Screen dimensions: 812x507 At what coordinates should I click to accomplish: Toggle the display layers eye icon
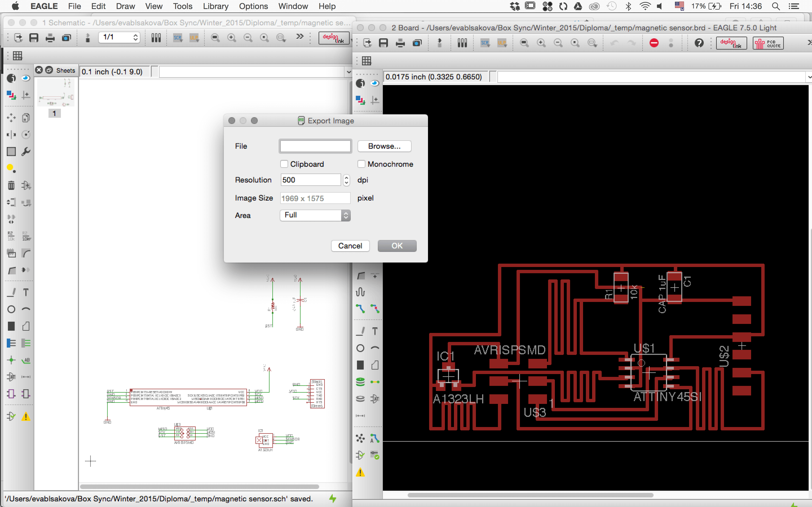[26, 78]
